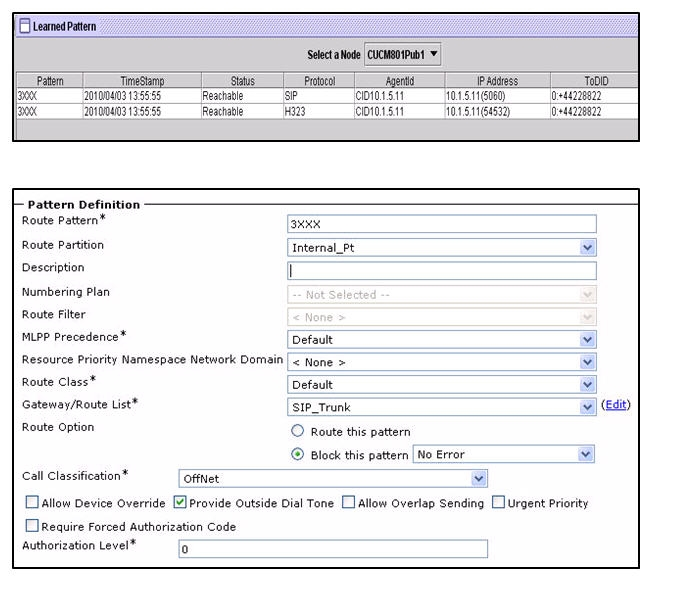Enable the Allow Device Override checkbox

coord(32,503)
